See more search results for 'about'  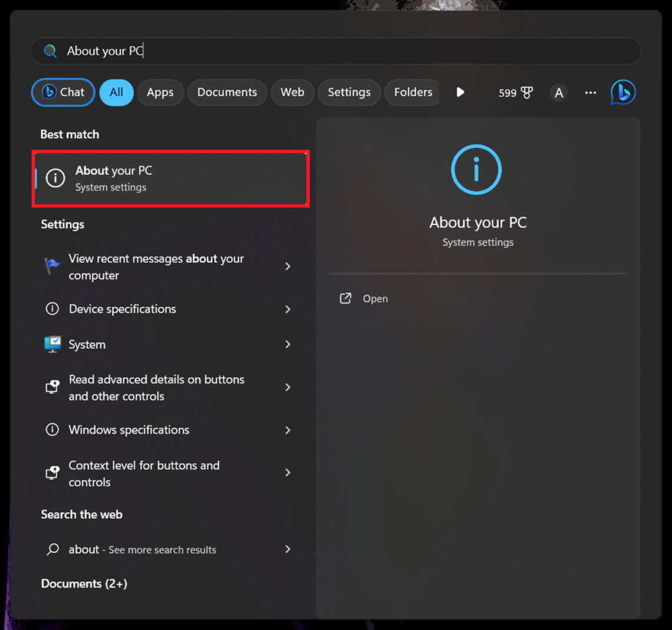(141, 549)
